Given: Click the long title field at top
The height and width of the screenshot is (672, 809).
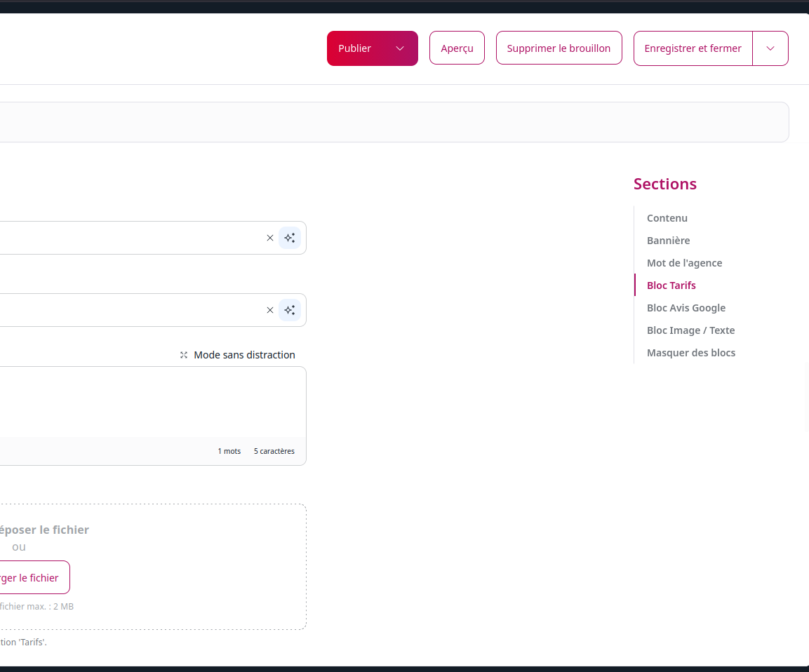Looking at the screenshot, I should tap(394, 122).
